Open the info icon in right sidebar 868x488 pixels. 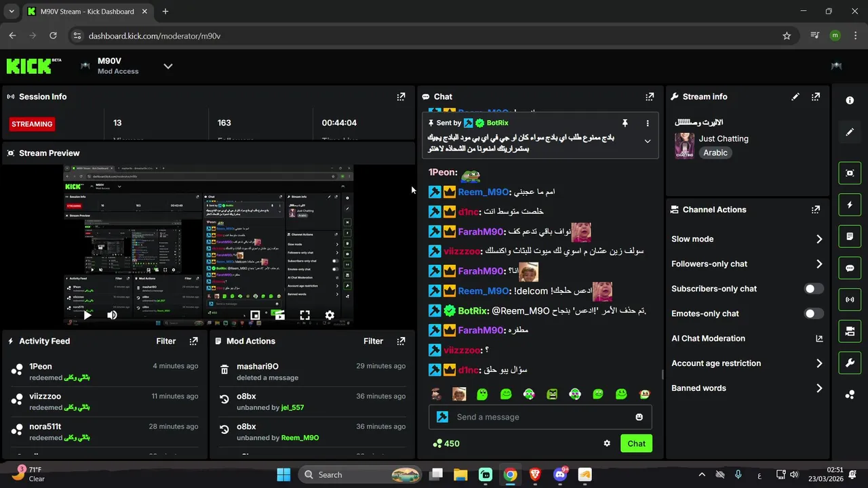click(x=850, y=100)
